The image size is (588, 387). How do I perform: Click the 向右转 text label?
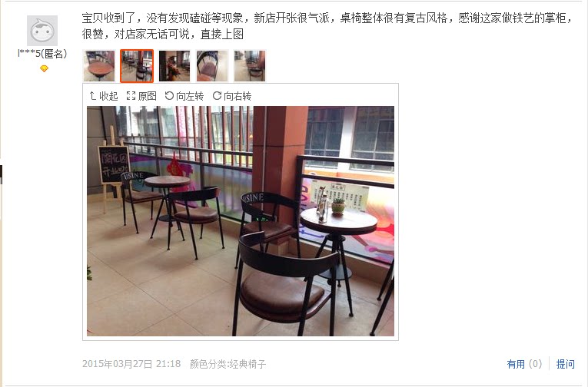[238, 96]
